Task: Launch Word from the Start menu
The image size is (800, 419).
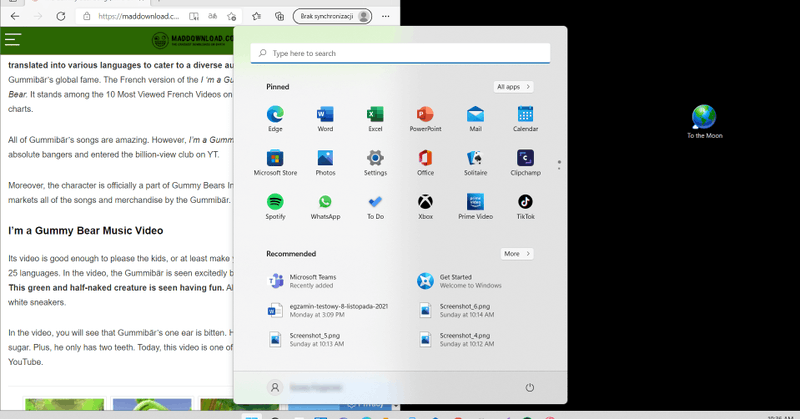Action: coord(325,119)
